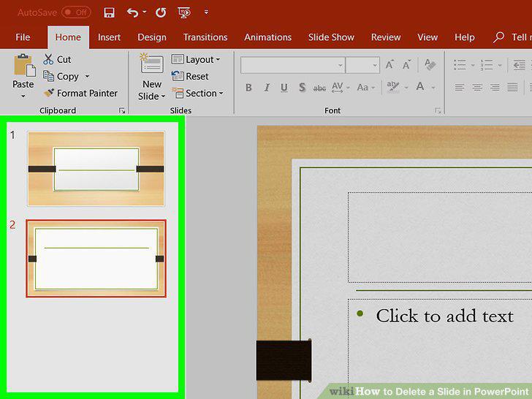The height and width of the screenshot is (399, 532).
Task: Toggle Strikethrough formatting
Action: 319,88
